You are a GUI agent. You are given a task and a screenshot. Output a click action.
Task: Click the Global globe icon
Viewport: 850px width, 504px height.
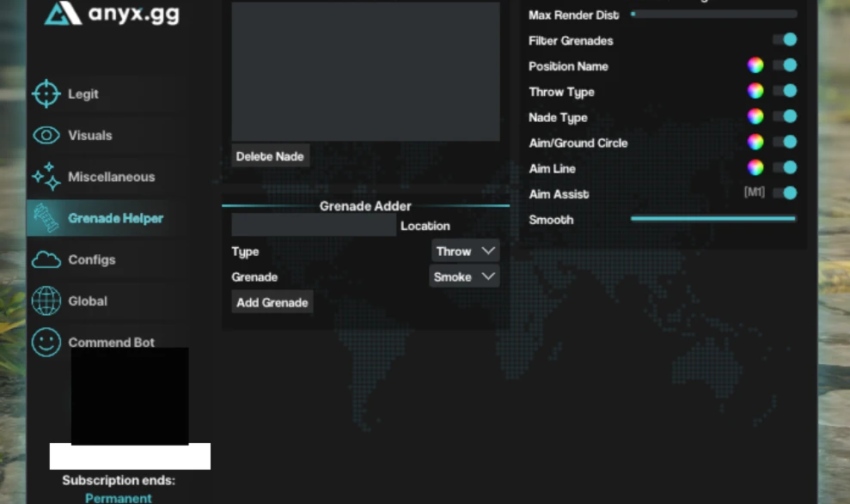tap(46, 301)
